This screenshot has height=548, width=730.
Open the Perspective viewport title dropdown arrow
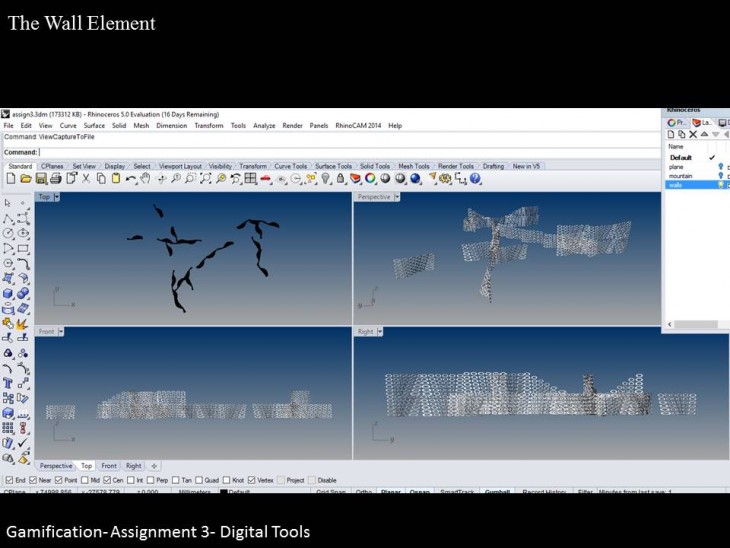click(396, 197)
